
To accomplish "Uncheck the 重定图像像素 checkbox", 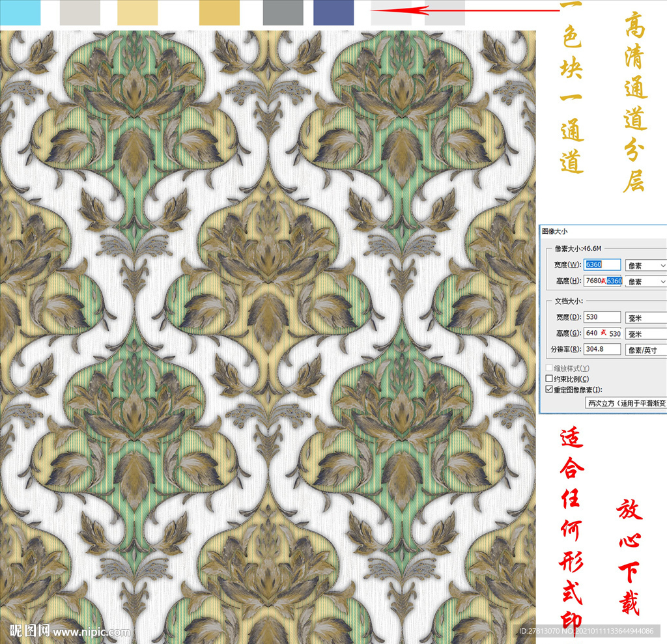I will pos(549,389).
